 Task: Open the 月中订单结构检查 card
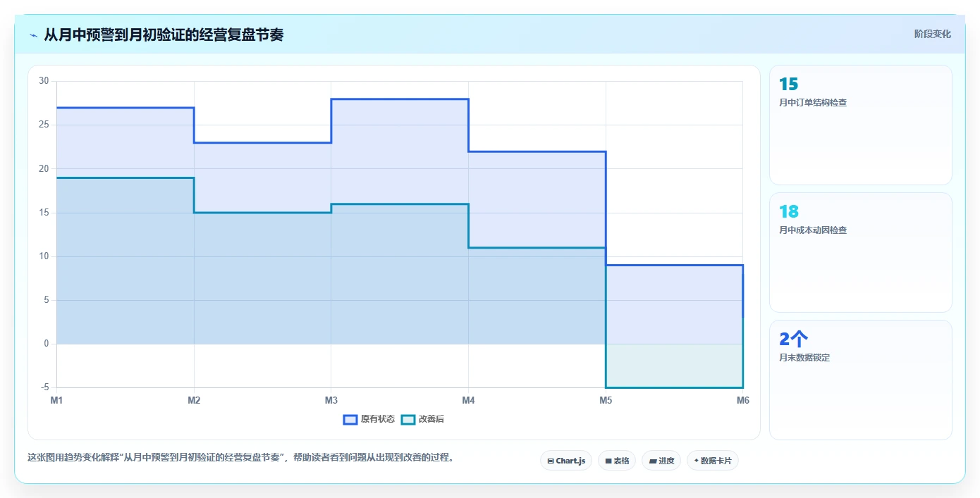861,125
